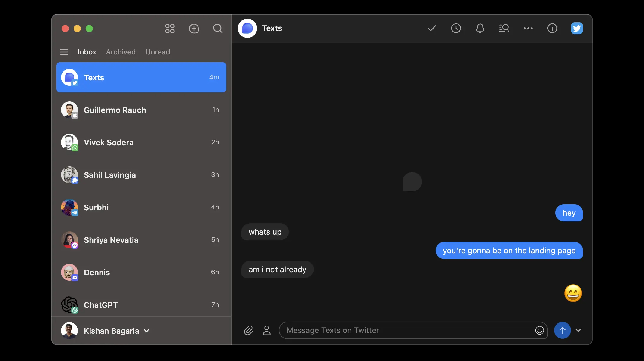644x361 pixels.
Task: Open the snooze clock icon
Action: click(x=456, y=28)
